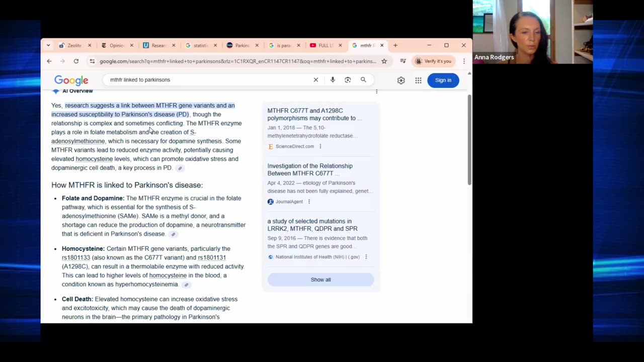Open options for National Institutes of Health source
The image size is (644, 362).
click(366, 257)
